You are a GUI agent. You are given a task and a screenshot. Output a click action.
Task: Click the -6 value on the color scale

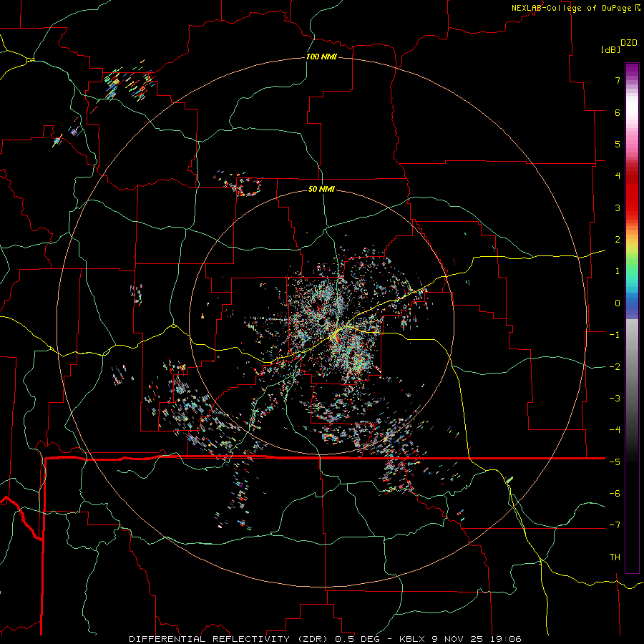(615, 494)
